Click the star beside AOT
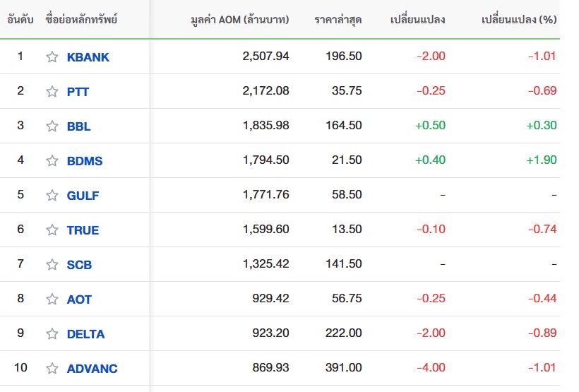The width and height of the screenshot is (579, 392). 52,299
